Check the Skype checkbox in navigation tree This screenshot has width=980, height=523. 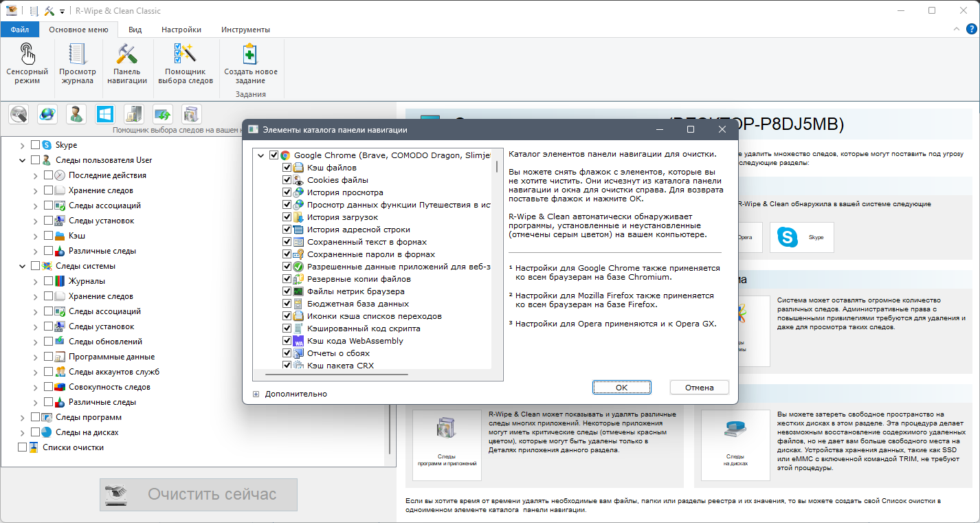pos(35,145)
